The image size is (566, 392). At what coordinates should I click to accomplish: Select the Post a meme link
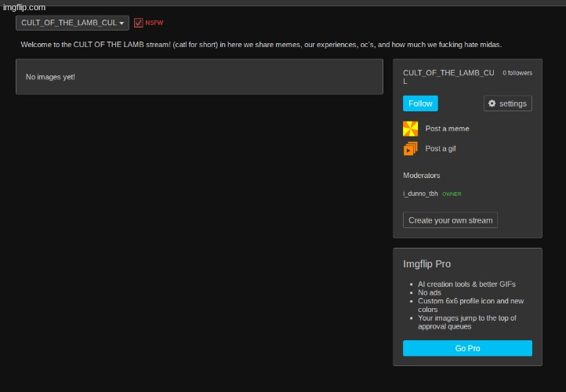(448, 129)
